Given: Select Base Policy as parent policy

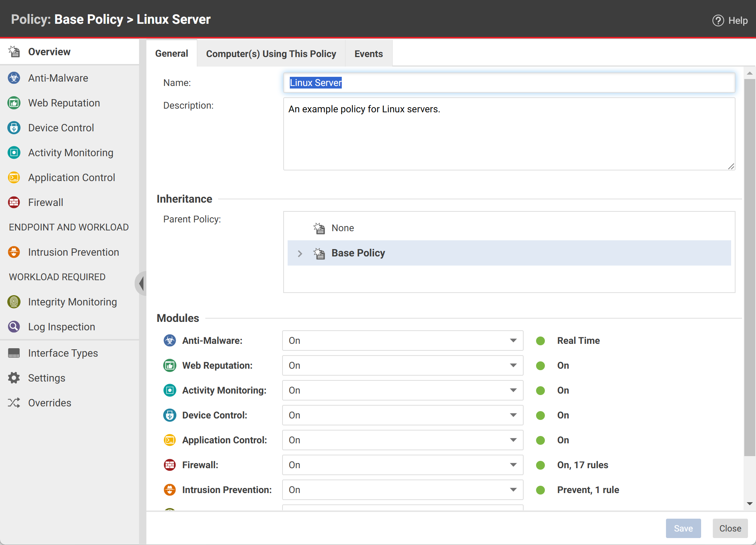Looking at the screenshot, I should [509, 253].
